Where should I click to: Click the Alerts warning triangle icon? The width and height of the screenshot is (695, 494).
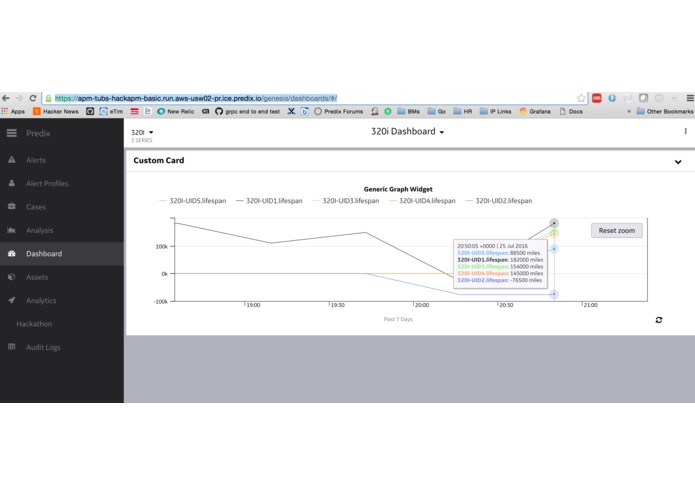point(12,160)
